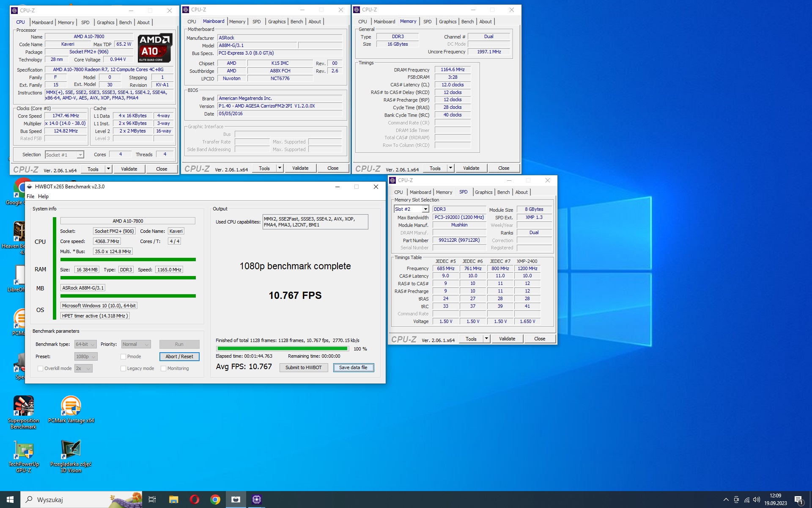This screenshot has width=812, height=508.
Task: Click Submit to HWBOT button
Action: 304,367
